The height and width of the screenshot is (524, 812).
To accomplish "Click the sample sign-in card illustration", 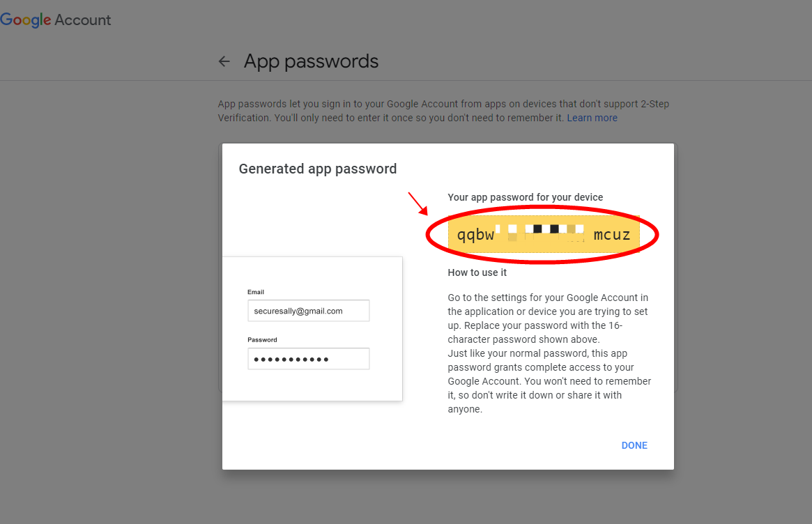I will (312, 329).
